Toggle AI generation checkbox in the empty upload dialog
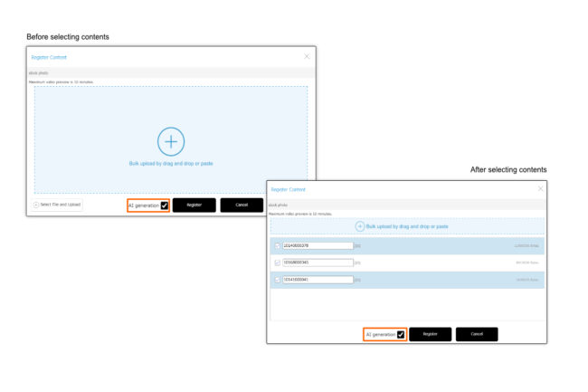 click(165, 206)
